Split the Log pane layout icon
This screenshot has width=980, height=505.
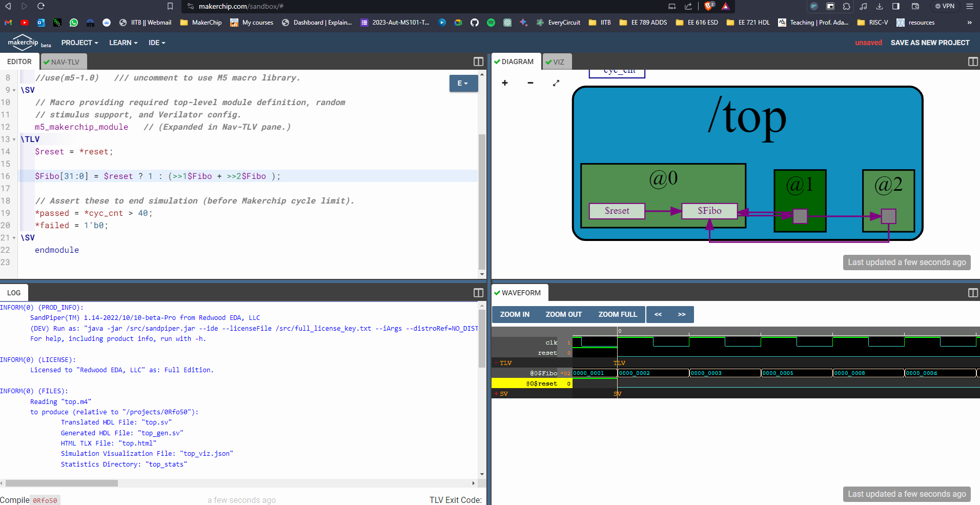(x=478, y=293)
